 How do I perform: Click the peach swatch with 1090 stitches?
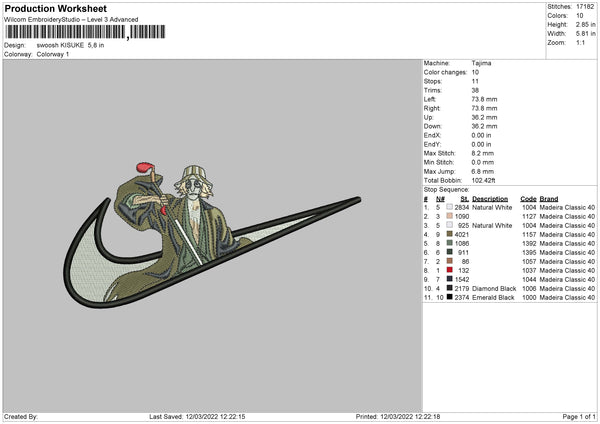coord(449,216)
